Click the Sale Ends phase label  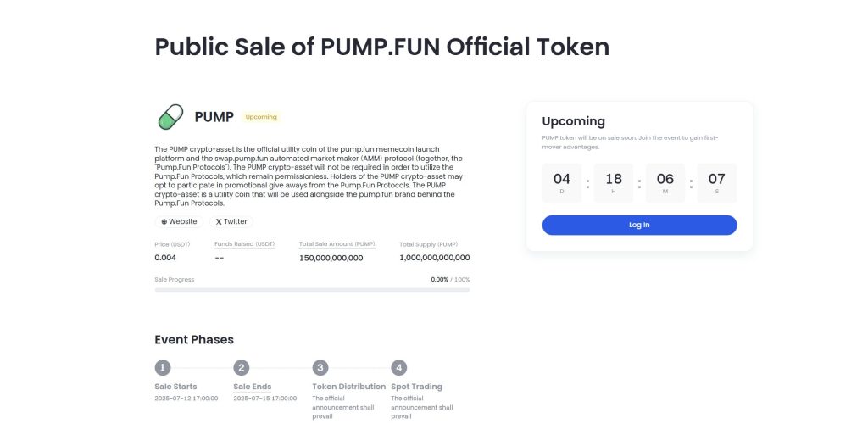pos(253,387)
